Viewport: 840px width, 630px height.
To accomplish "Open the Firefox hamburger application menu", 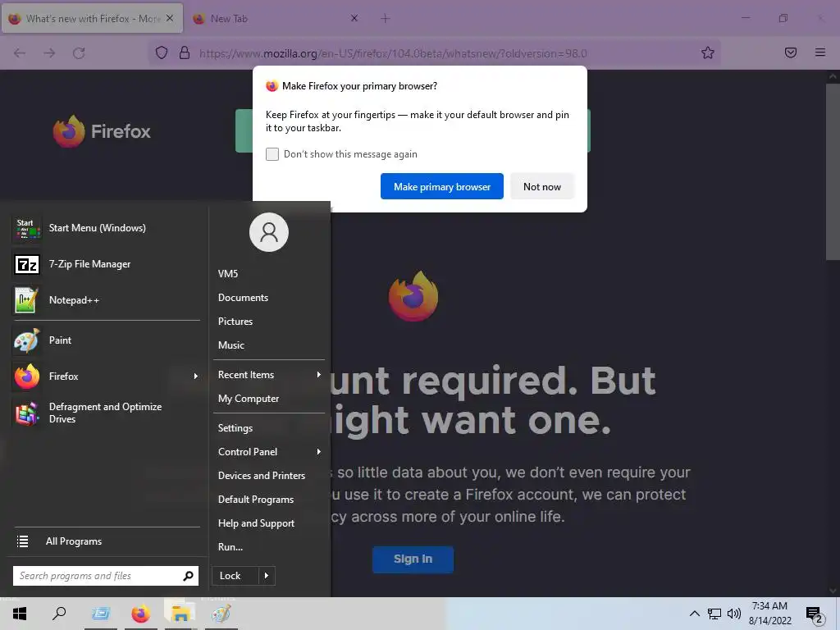I will pyautogui.click(x=820, y=52).
